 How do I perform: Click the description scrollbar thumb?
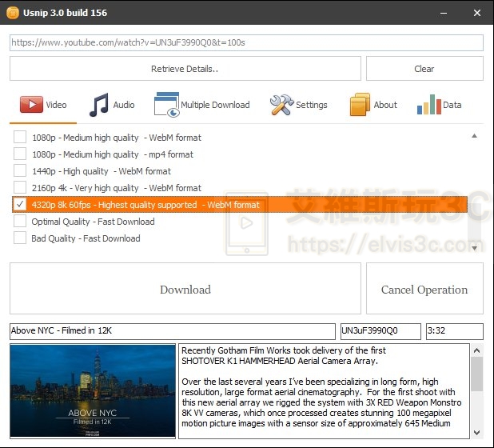click(476, 374)
